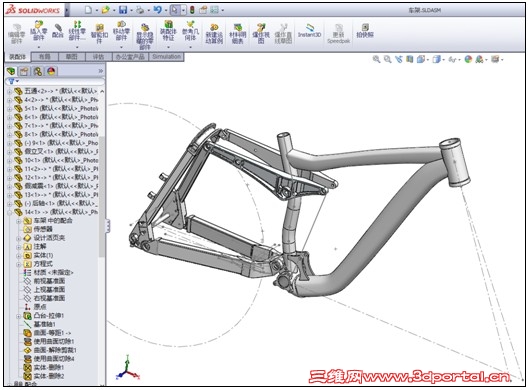529x390 pixels.
Task: Click the Insert Components (插入零部件) tool
Action: point(38,31)
